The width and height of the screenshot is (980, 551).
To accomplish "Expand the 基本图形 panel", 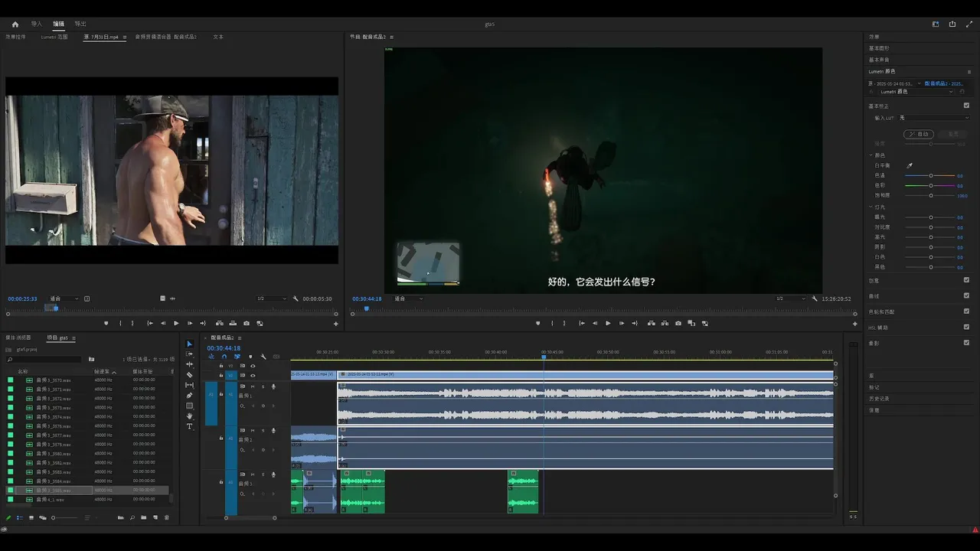I will click(x=879, y=48).
